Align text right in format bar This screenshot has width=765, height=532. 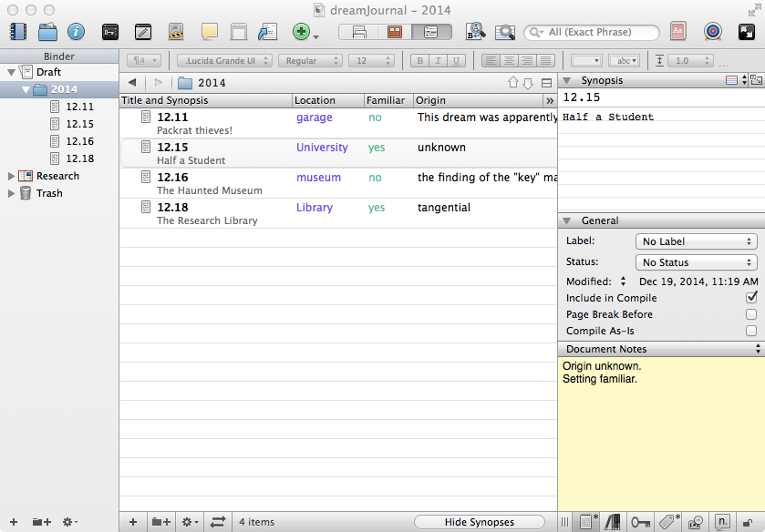(527, 60)
